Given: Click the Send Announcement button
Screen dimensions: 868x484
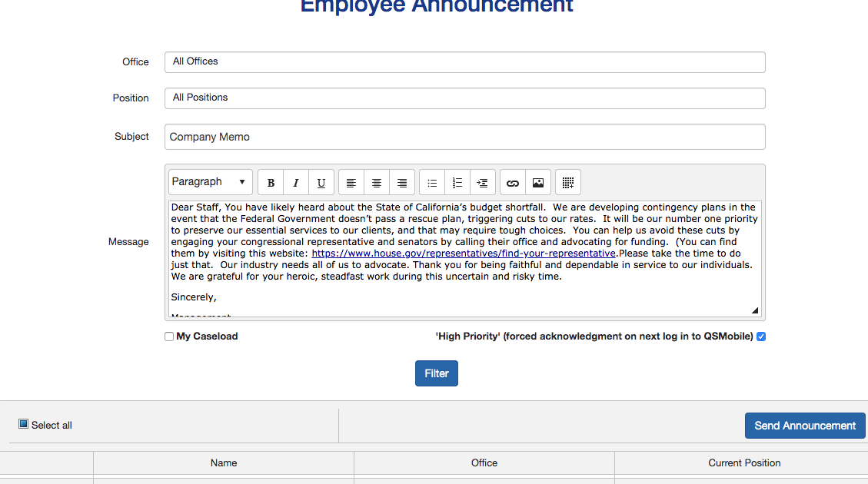Looking at the screenshot, I should 805,426.
